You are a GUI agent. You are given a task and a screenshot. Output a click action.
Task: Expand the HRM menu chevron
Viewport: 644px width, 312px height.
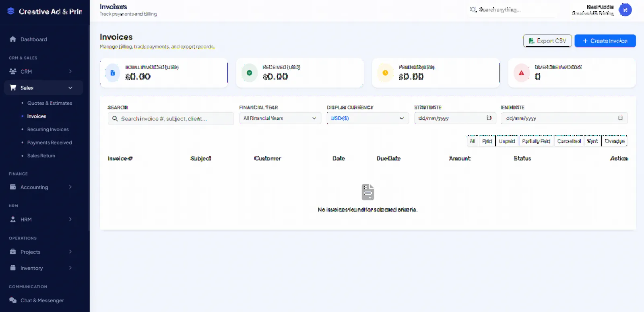[x=70, y=219]
